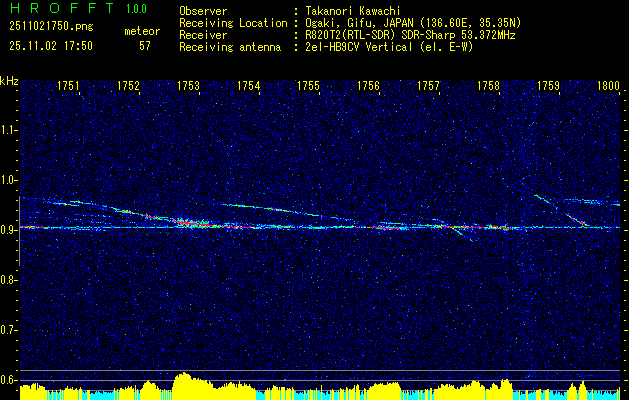Click the 'Receiving Location' label
Screen dimensions: 629x400
point(233,23)
